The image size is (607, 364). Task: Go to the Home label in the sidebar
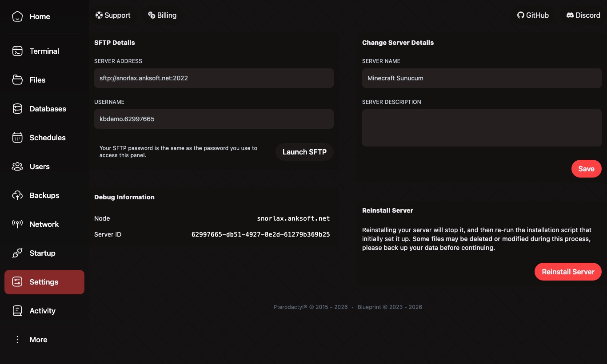coord(40,16)
